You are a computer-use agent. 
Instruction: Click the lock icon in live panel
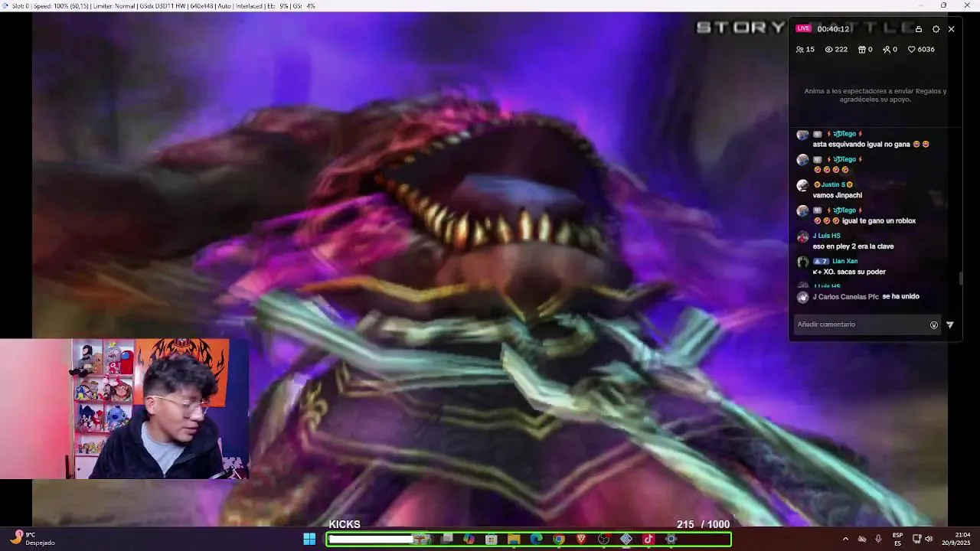click(919, 29)
